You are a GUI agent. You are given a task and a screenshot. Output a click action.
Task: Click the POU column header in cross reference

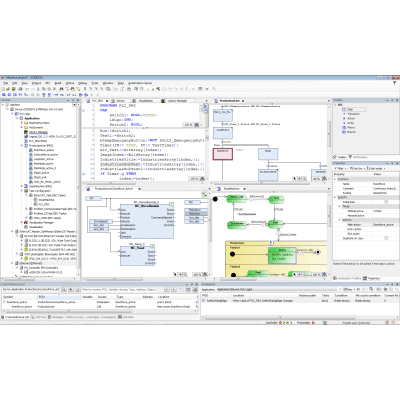(59, 297)
